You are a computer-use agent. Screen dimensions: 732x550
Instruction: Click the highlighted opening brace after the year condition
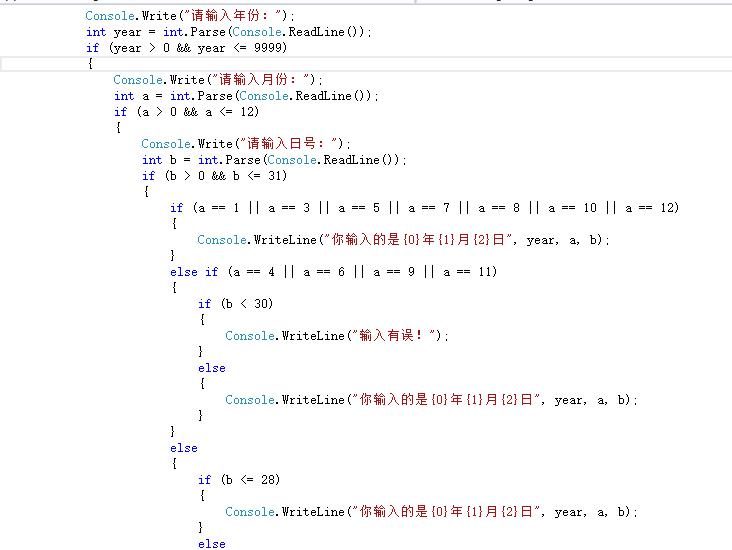coord(91,63)
